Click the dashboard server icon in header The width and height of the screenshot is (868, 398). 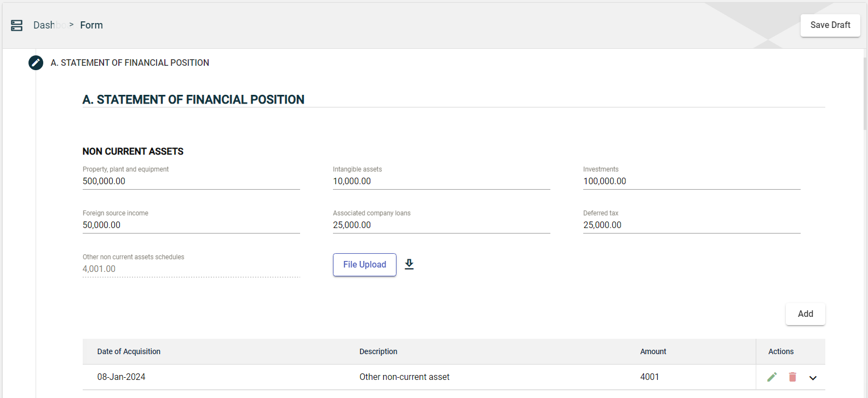click(x=17, y=25)
